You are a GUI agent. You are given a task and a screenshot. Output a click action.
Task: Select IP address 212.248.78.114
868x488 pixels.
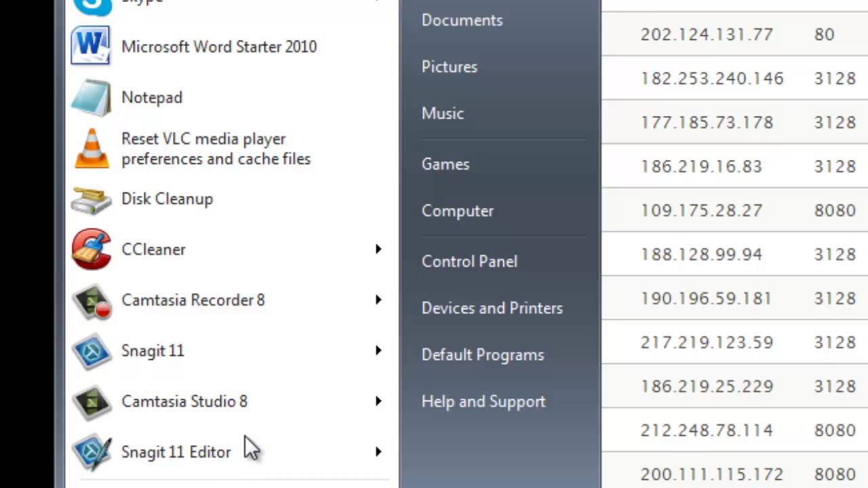point(707,431)
